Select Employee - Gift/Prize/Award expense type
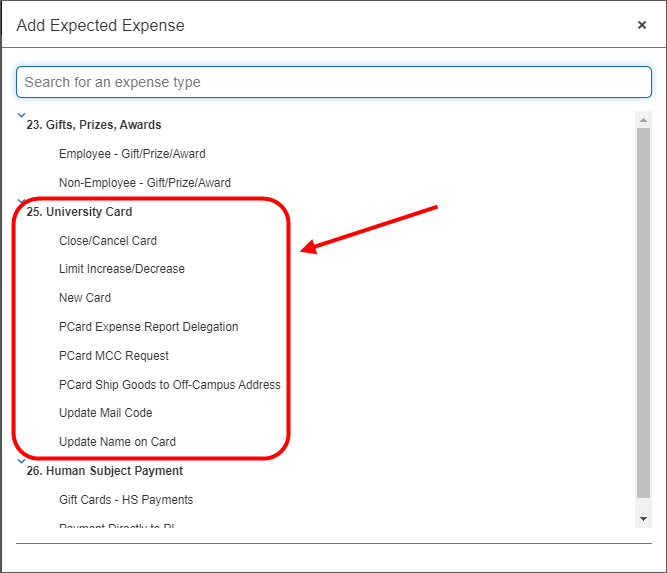Screen dimensions: 667x573 132,154
